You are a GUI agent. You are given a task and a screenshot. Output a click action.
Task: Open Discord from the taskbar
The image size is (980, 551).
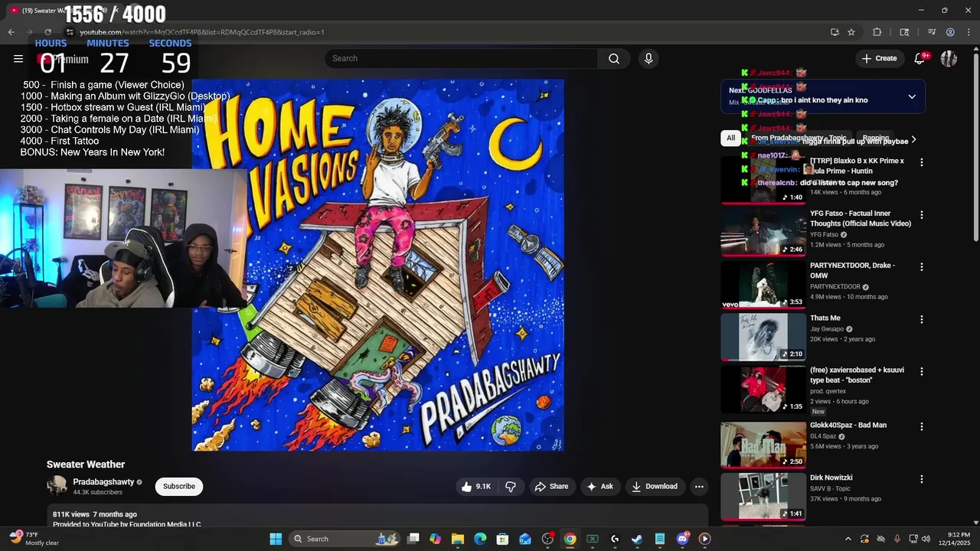point(682,539)
